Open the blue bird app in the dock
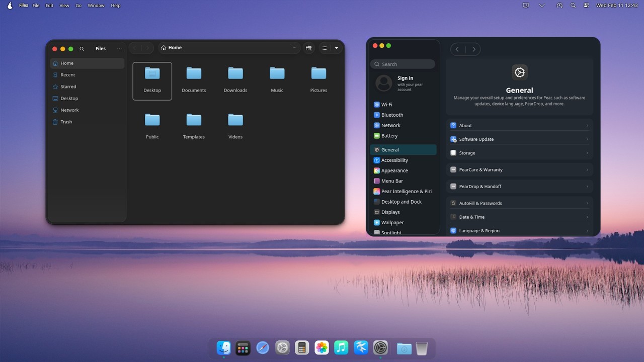644x362 pixels. [361, 347]
